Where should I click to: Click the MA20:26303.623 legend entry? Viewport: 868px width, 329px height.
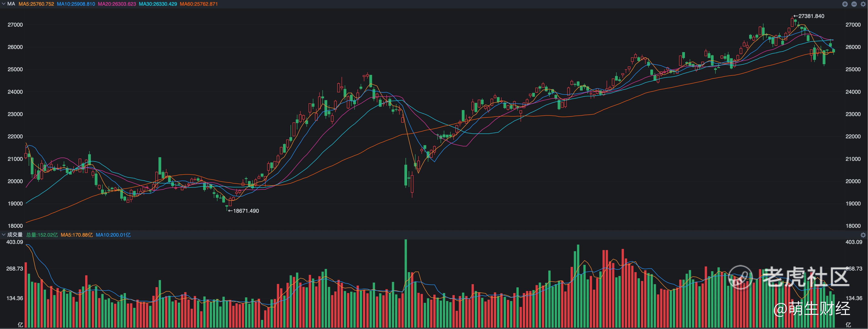117,4
